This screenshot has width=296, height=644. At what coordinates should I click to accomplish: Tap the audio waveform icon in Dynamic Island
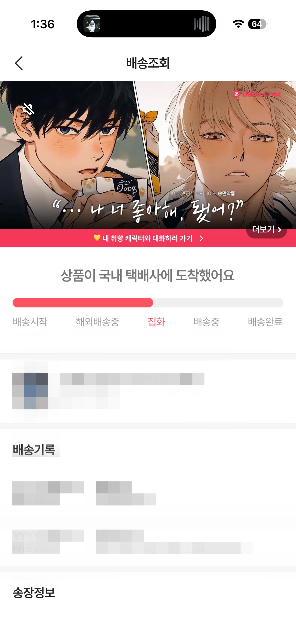[x=201, y=24]
